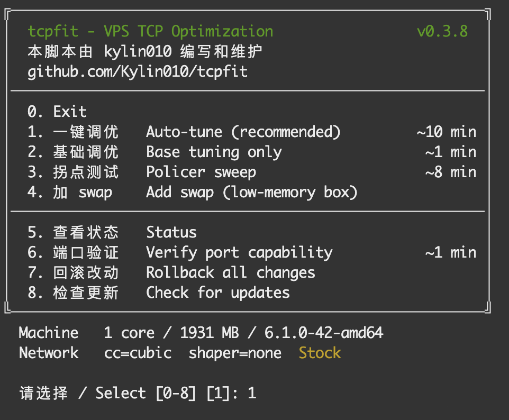Pick the Policer sweep option
The width and height of the screenshot is (509, 420).
click(x=252, y=172)
